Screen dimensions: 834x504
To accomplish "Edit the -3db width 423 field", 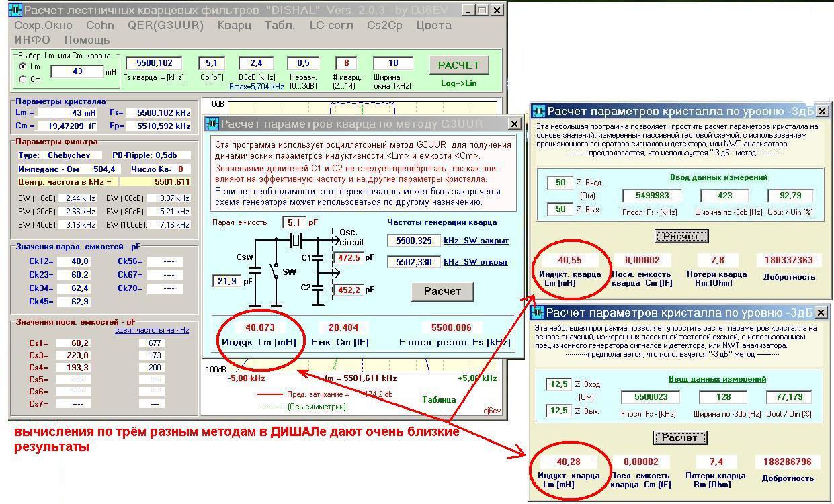I will point(724,196).
